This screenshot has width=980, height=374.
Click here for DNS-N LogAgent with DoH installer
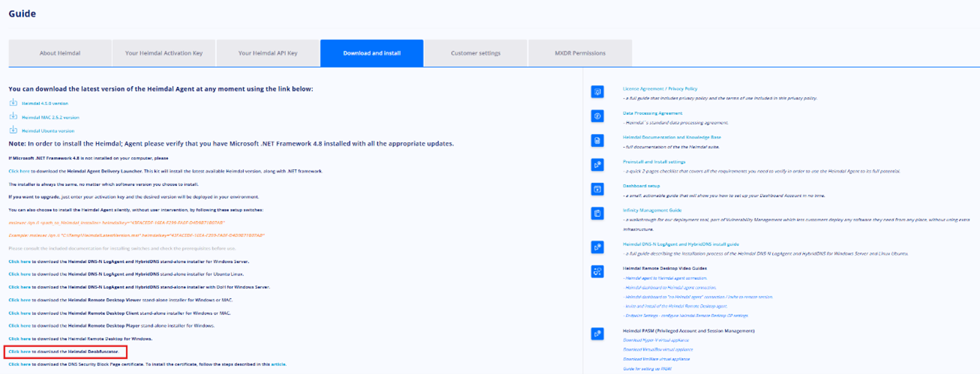[20, 287]
